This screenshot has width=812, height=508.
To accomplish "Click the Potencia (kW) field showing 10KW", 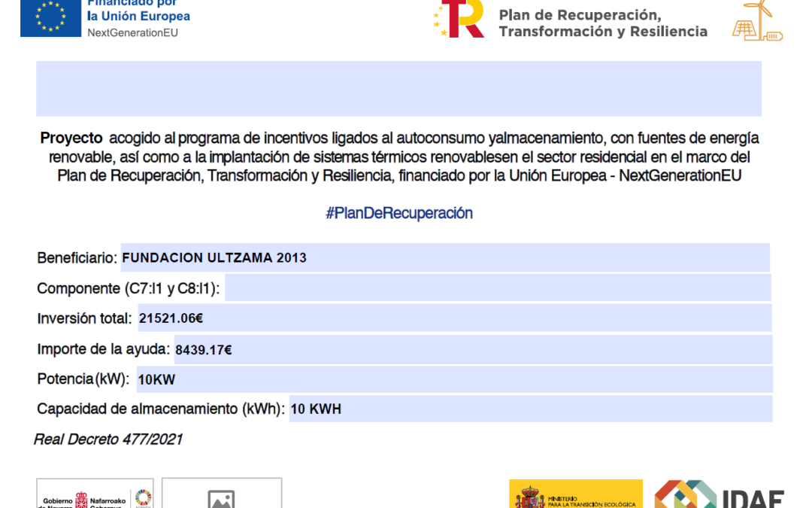I will [x=455, y=379].
